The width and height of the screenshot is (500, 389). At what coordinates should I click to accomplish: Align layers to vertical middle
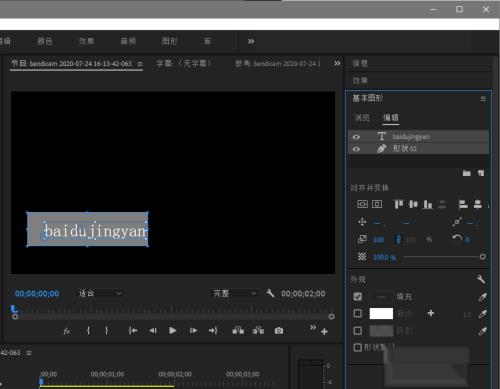click(x=413, y=204)
